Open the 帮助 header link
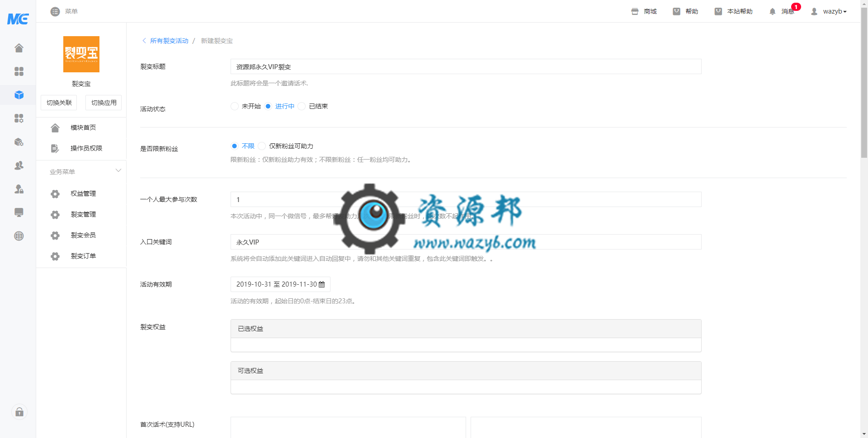The width and height of the screenshot is (868, 438). tap(692, 11)
